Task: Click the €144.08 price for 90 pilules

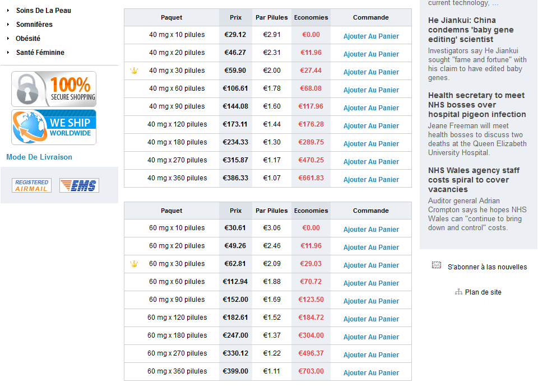Action: click(235, 106)
